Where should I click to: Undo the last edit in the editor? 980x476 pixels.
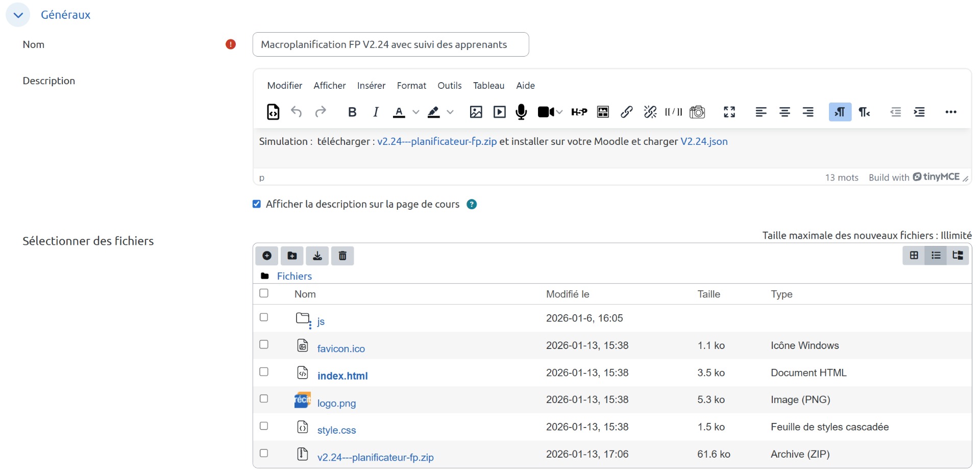pyautogui.click(x=297, y=112)
